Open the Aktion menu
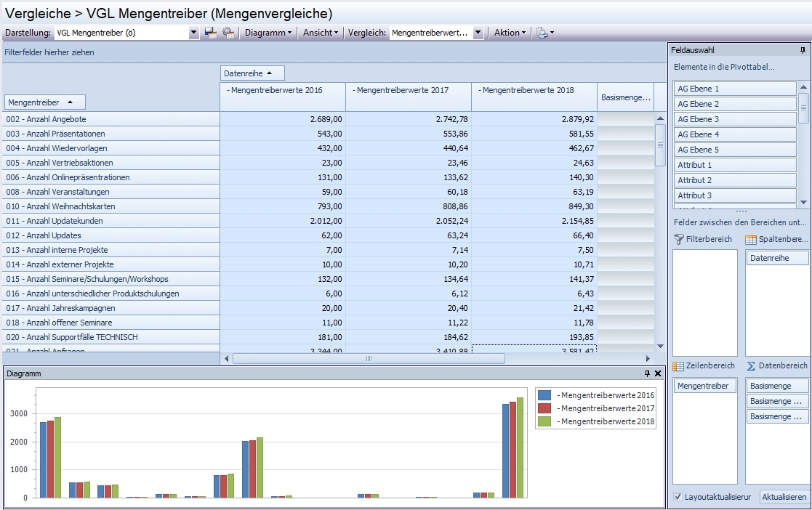This screenshot has height=510, width=812. click(x=510, y=33)
